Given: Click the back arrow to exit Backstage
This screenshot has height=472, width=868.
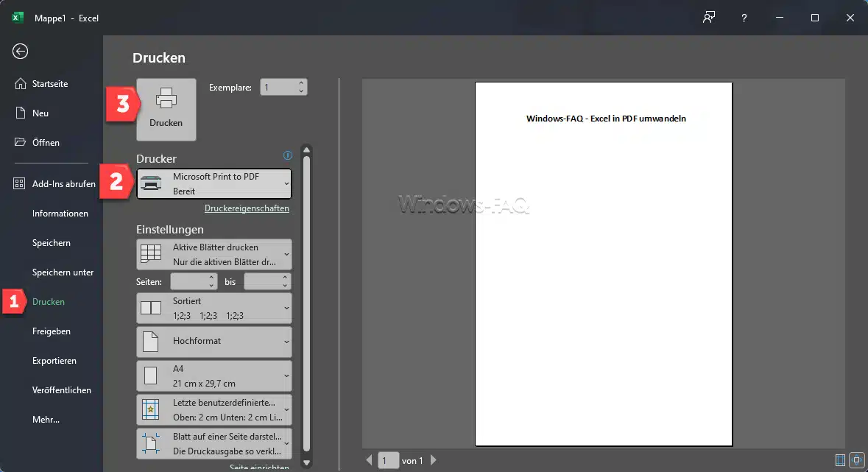Looking at the screenshot, I should (x=21, y=51).
